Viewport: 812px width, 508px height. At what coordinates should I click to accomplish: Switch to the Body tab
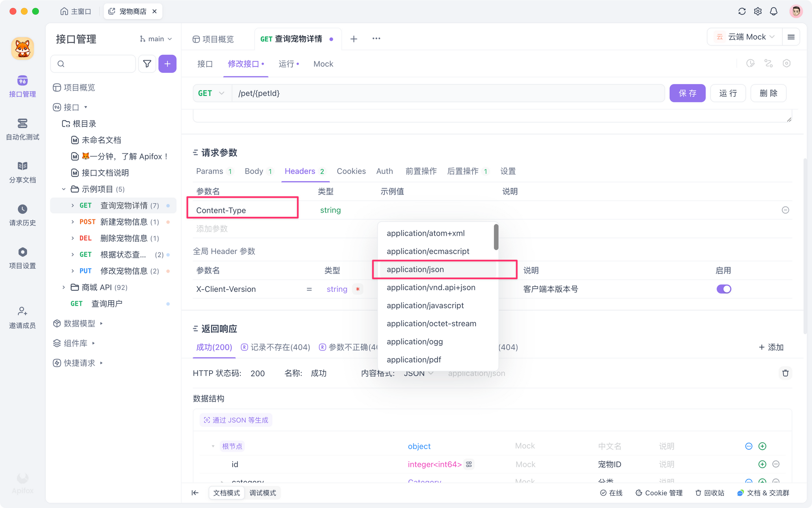click(259, 171)
